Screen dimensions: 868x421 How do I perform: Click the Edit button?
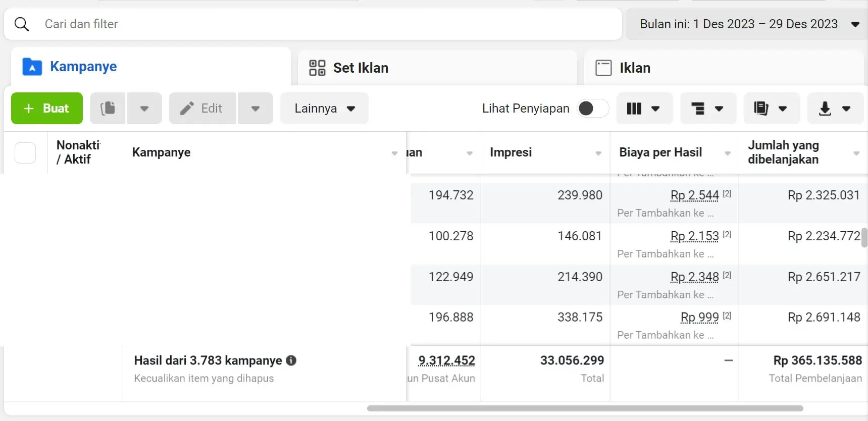[x=202, y=108]
